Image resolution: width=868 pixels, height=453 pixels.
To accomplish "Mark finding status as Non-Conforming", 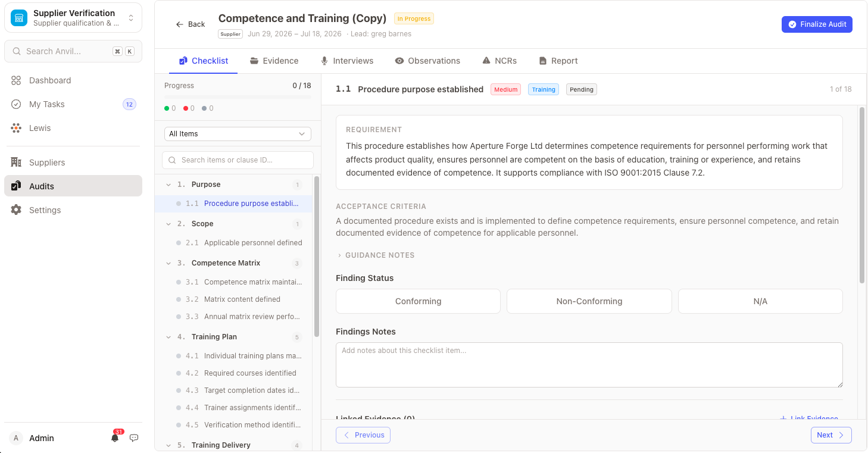I will pyautogui.click(x=589, y=301).
